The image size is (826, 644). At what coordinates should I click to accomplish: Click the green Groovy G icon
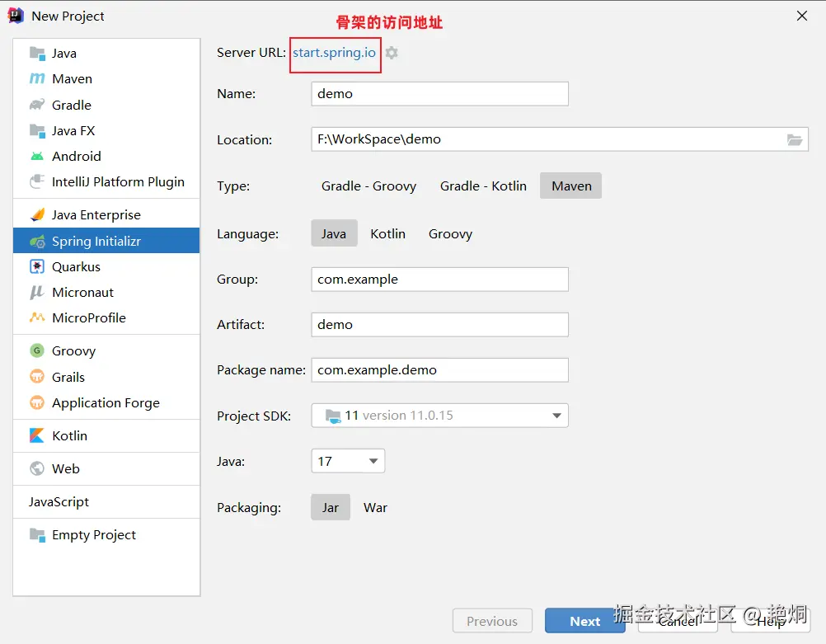[x=37, y=350]
